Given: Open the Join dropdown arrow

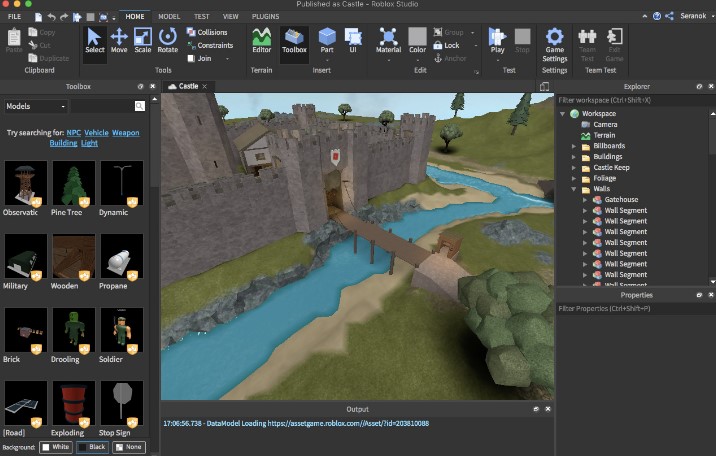Looking at the screenshot, I should [227, 59].
